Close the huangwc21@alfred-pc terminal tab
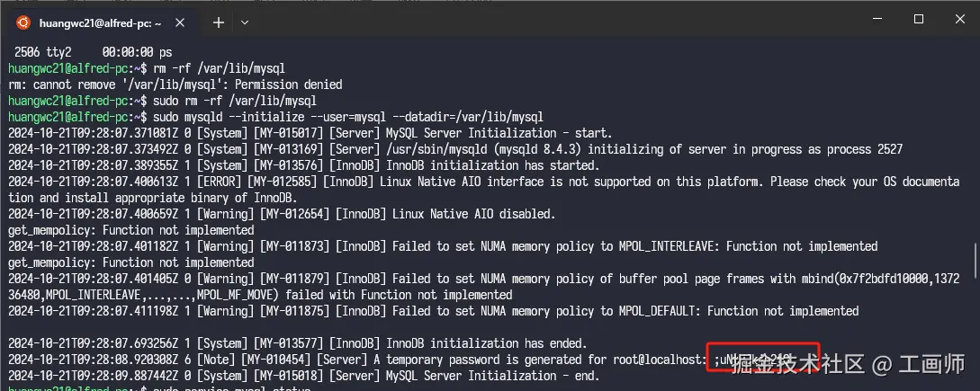Viewport: 980px width, 391px height. pos(179,23)
